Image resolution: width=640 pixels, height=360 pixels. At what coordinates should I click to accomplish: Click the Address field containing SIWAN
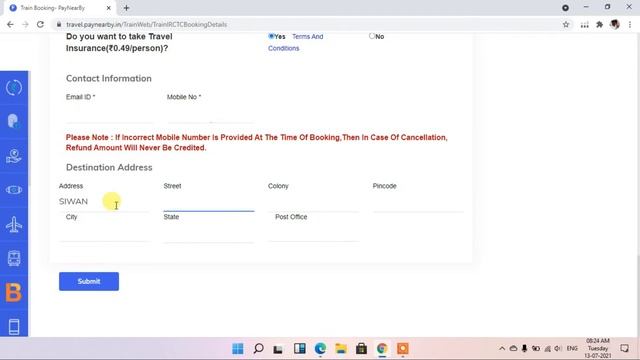104,202
